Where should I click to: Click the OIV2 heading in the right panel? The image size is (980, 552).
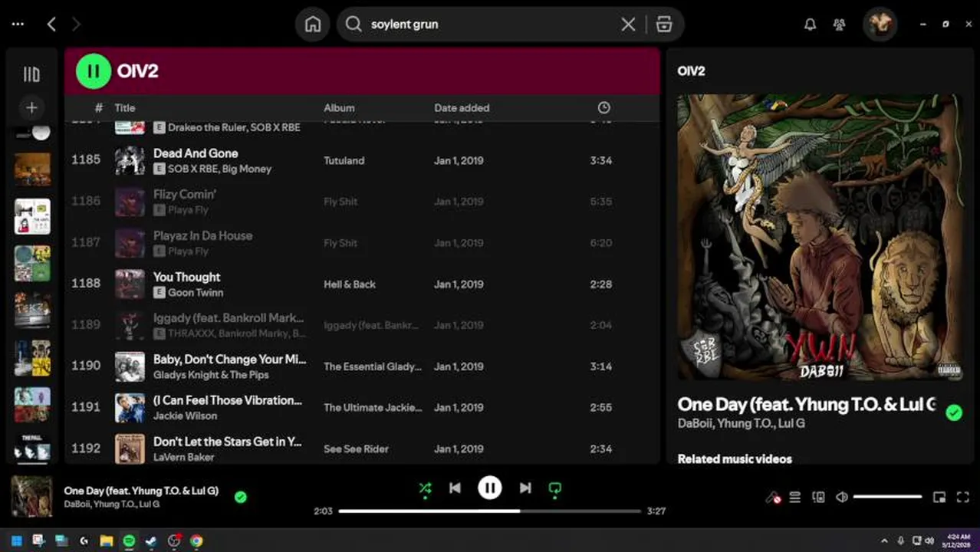pos(691,71)
